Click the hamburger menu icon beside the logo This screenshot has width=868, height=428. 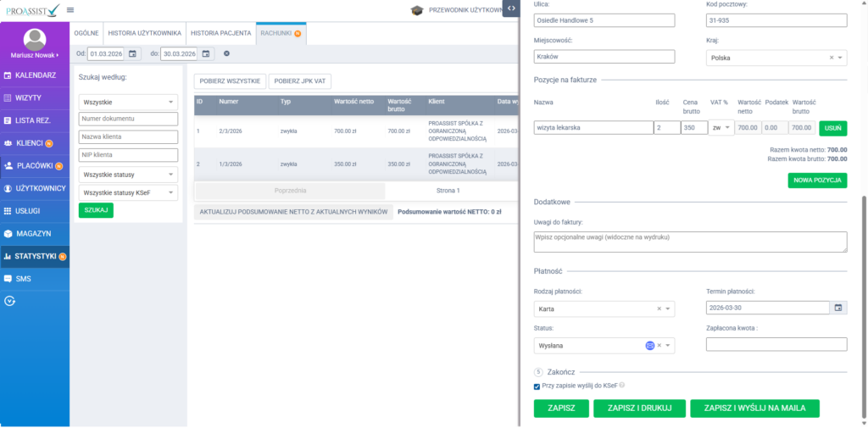click(70, 10)
